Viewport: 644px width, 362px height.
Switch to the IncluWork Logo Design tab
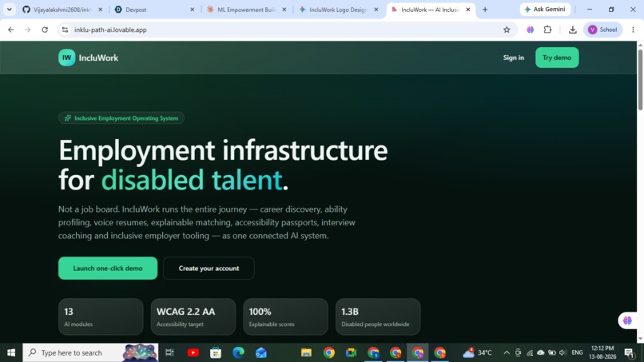point(338,10)
